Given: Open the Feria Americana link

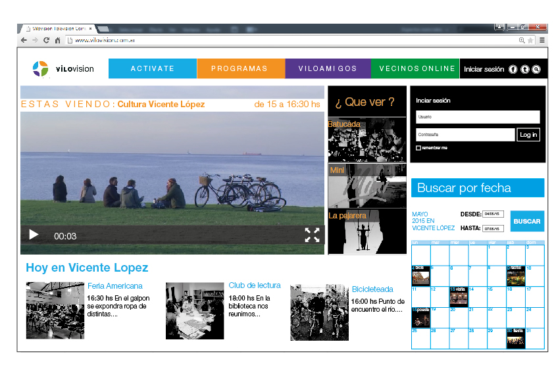Looking at the screenshot, I should tap(115, 286).
